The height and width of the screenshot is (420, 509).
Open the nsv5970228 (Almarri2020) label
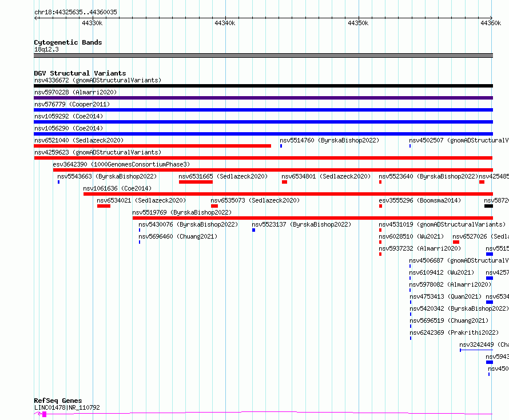click(x=75, y=92)
